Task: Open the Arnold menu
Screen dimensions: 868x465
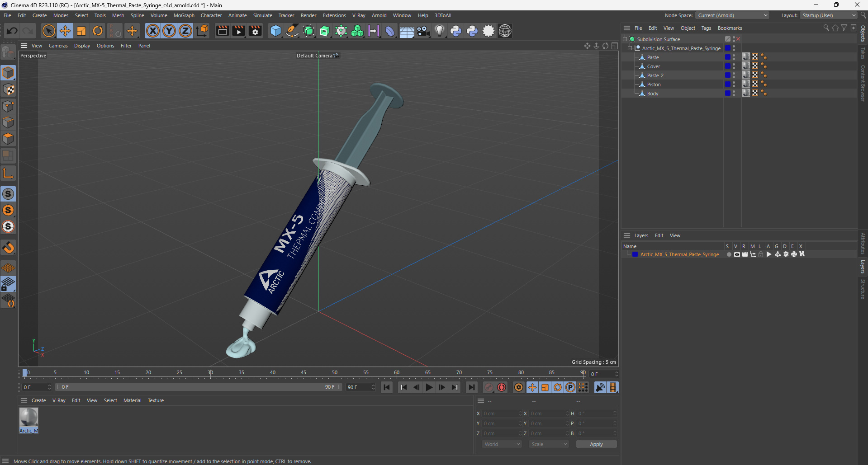Action: (379, 15)
